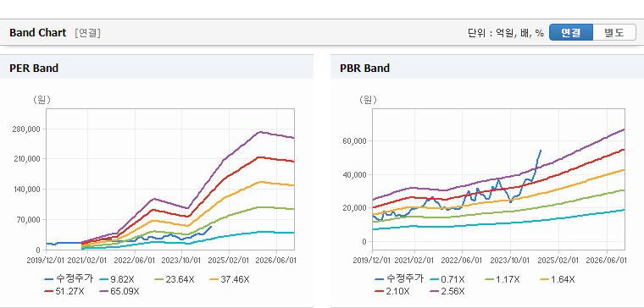
Task: Toggle 2.56X legend item in PBR Band
Action: coord(447,291)
